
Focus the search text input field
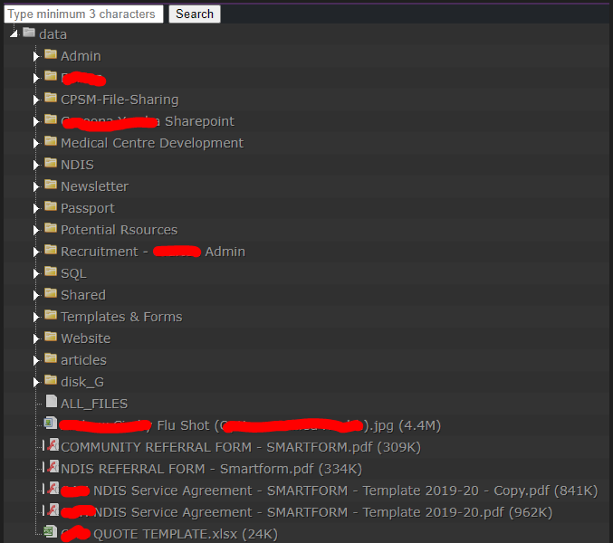[84, 14]
